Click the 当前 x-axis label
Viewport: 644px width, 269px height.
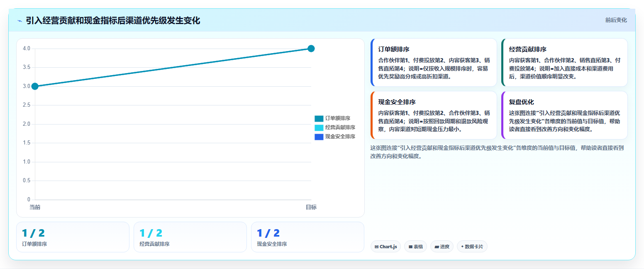35,207
